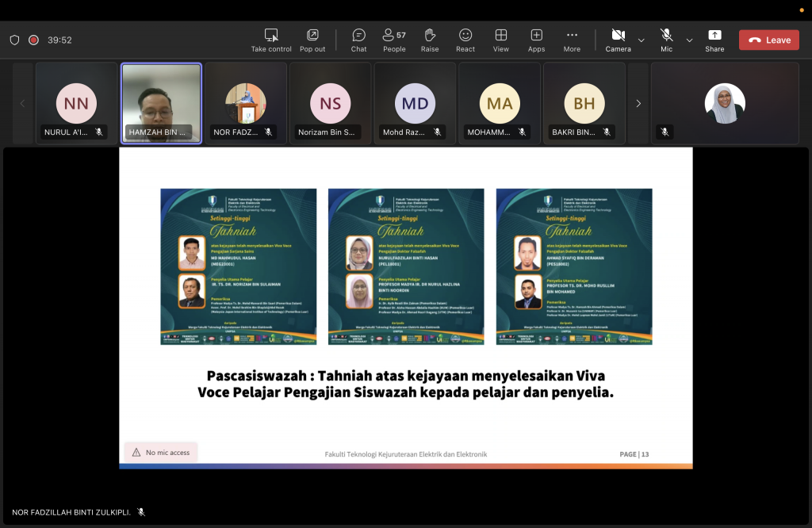Screen dimensions: 812x528
Task: Click the MA avatar circle
Action: pyautogui.click(x=500, y=103)
